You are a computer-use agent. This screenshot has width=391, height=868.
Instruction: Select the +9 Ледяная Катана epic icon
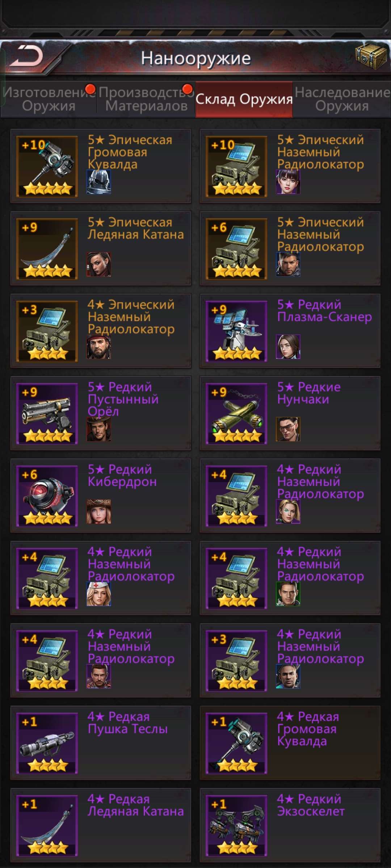pos(47,248)
